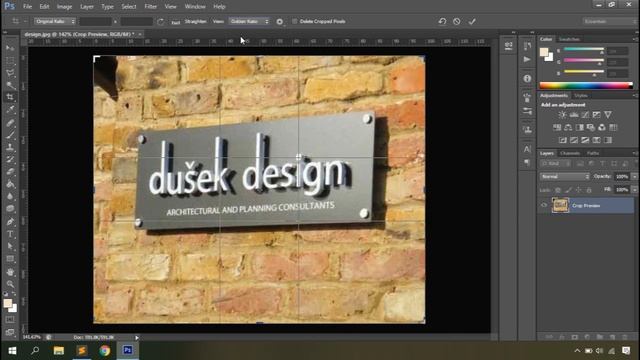Viewport: 640px width, 360px height.
Task: Switch to the Channels tab
Action: click(570, 153)
